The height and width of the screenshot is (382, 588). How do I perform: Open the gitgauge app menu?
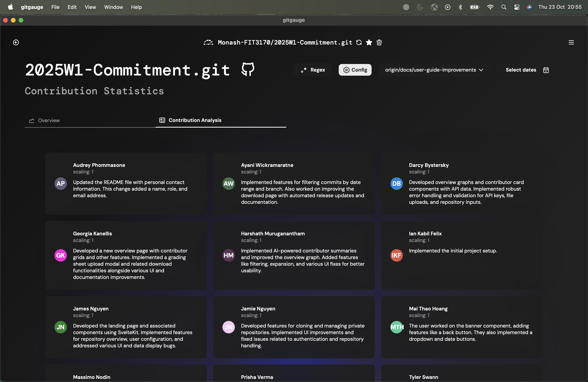click(x=32, y=7)
